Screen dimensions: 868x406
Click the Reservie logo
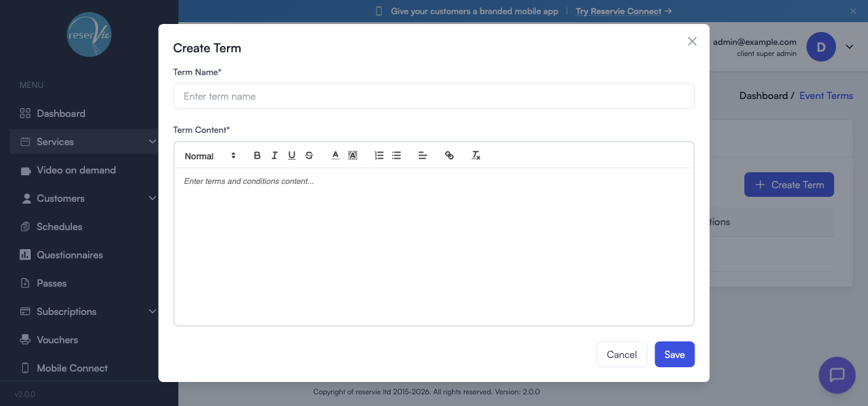(89, 34)
